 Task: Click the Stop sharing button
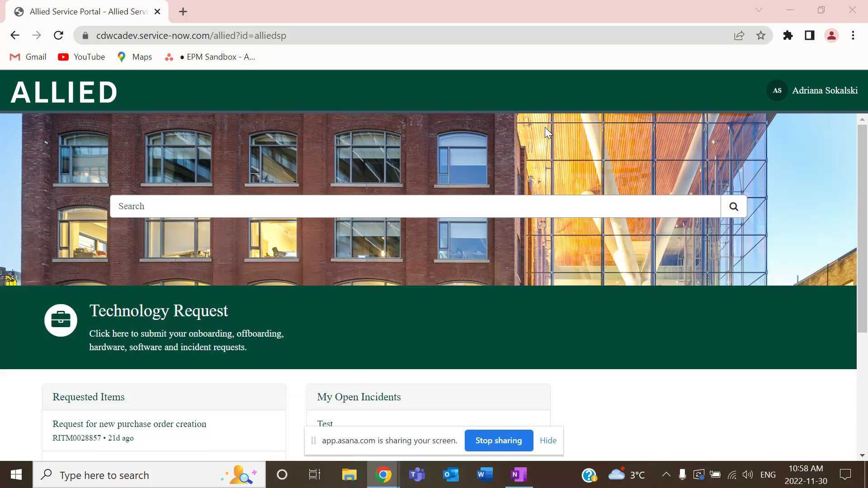pyautogui.click(x=499, y=440)
